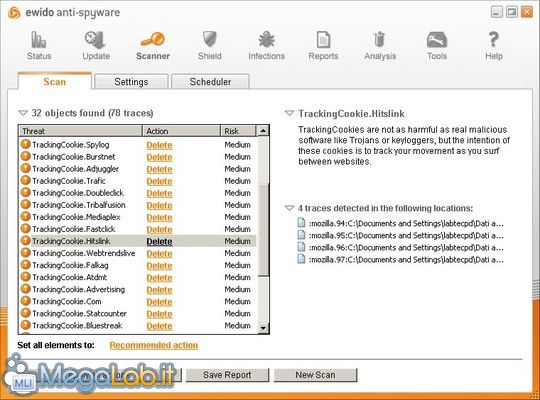The height and width of the screenshot is (400, 540).
Task: Switch to the Scheduler tab
Action: [210, 82]
